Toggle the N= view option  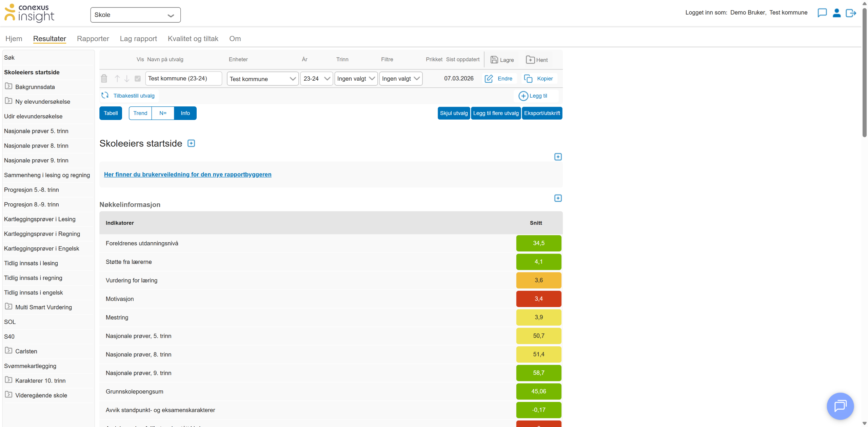coord(163,113)
